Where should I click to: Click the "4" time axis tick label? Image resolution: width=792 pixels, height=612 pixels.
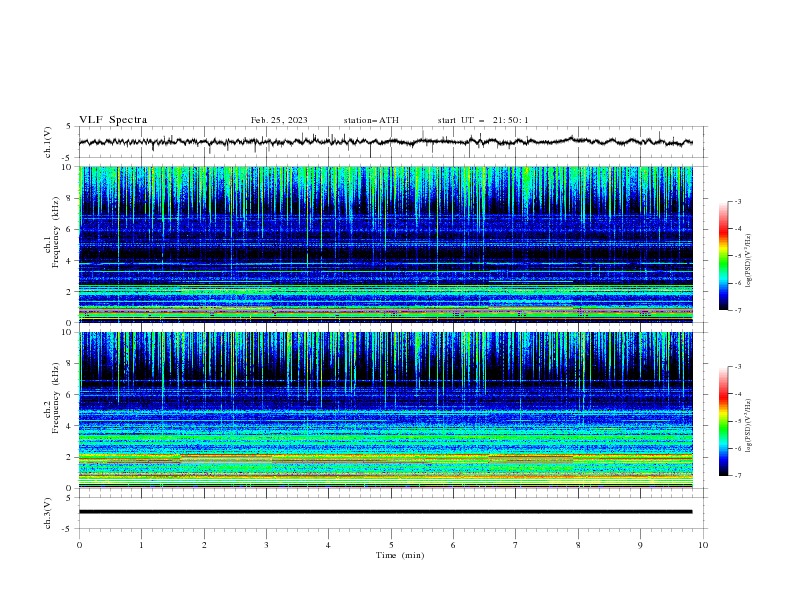click(x=328, y=545)
